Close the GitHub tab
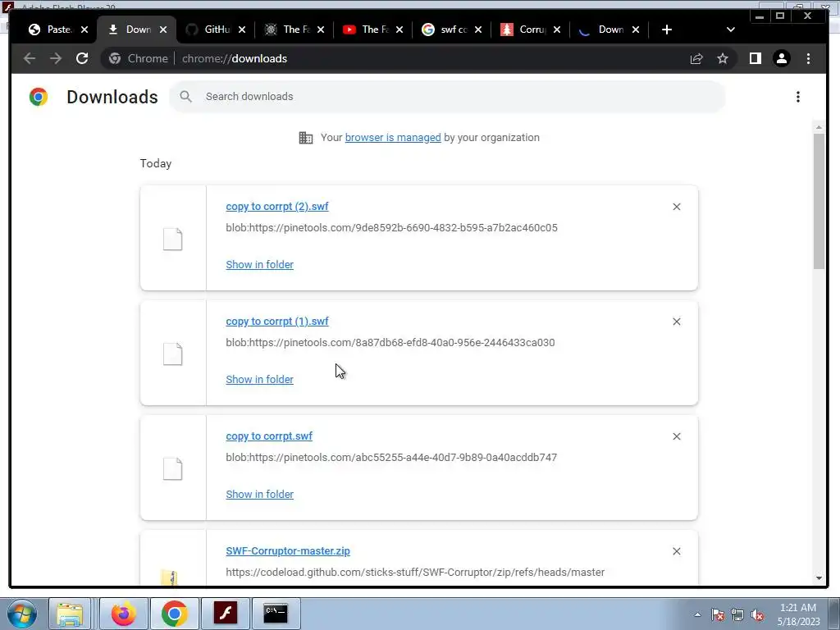 (x=242, y=30)
